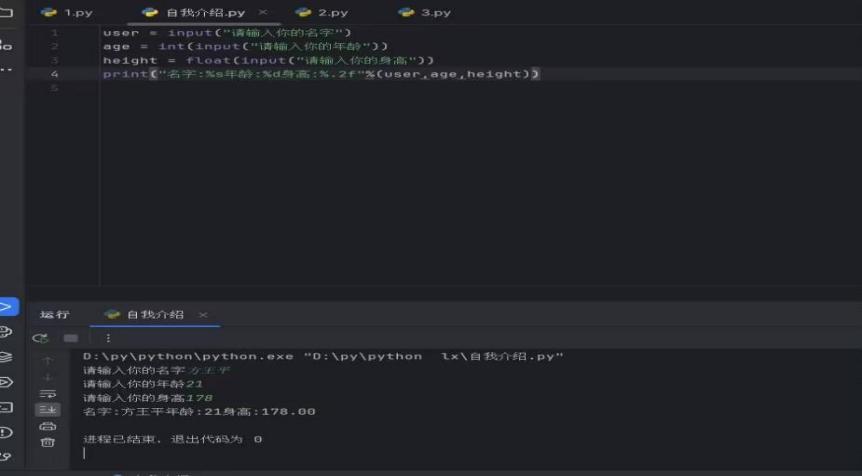Print the console output
This screenshot has width=862, height=476.
pyautogui.click(x=48, y=426)
